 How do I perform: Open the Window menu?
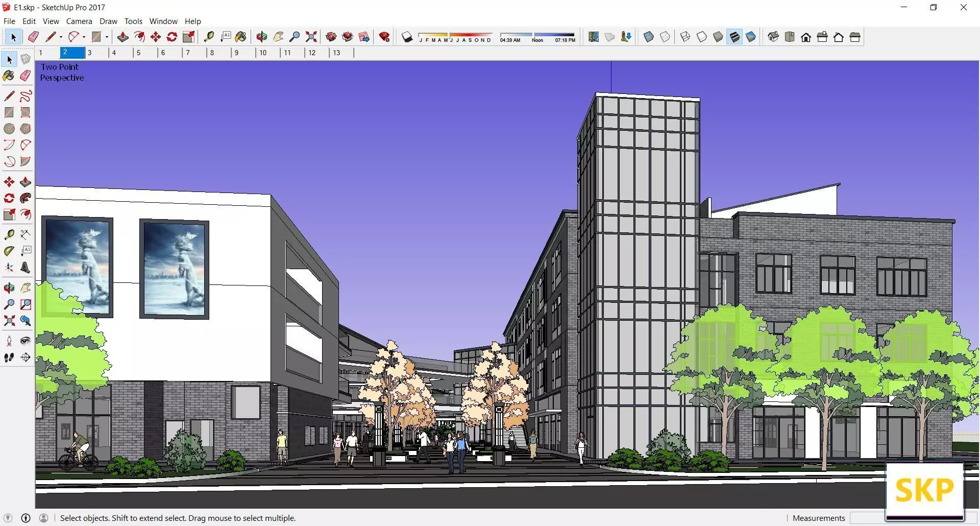[163, 21]
